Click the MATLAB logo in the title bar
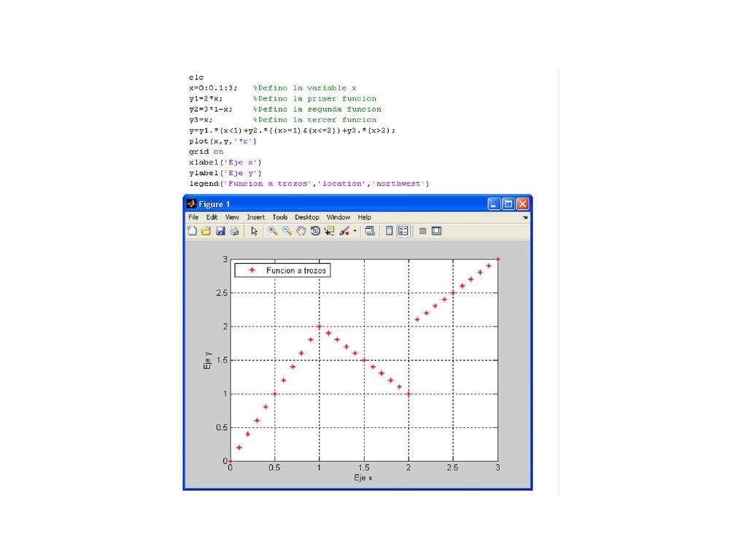747x560 pixels. 192,204
